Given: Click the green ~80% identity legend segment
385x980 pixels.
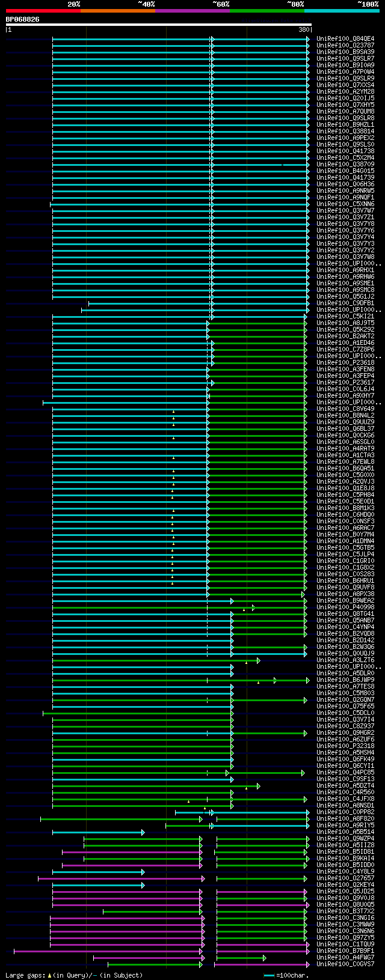Looking at the screenshot, I should [266, 11].
